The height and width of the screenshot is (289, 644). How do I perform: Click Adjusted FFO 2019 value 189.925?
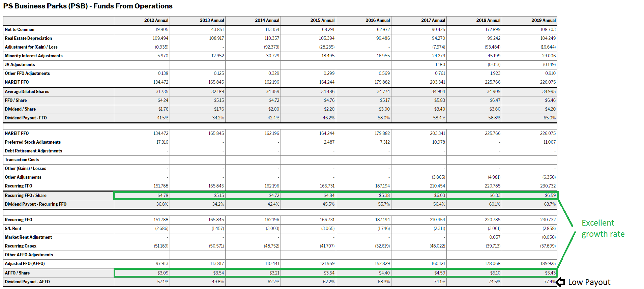[x=548, y=264]
